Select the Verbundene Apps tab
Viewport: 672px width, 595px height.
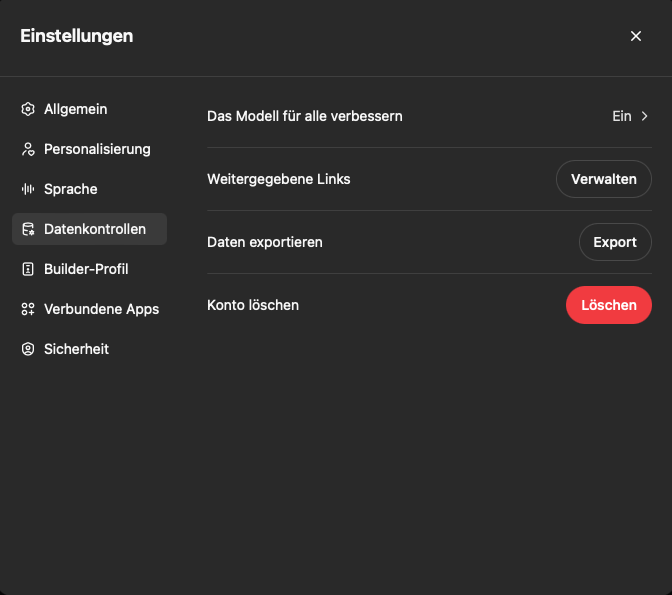pyautogui.click(x=101, y=309)
